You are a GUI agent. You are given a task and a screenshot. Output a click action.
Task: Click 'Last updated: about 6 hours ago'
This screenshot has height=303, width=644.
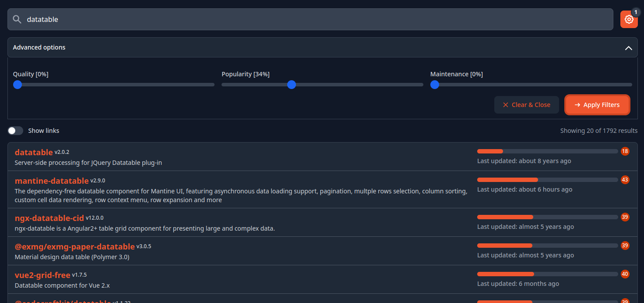coord(524,189)
